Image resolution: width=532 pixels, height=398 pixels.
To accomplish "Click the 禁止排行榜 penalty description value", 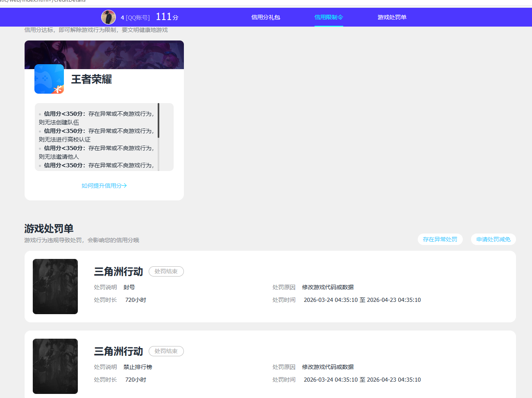I will 138,367.
